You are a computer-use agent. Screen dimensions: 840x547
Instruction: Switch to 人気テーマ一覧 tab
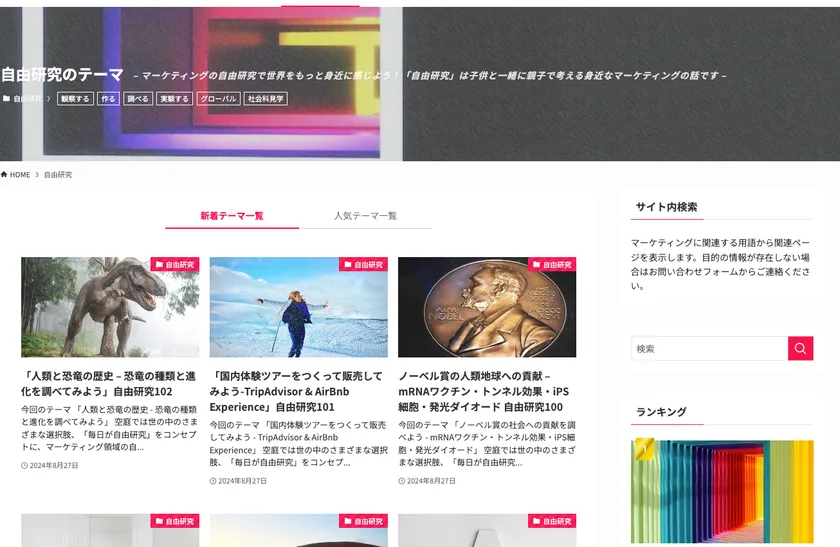coord(365,216)
